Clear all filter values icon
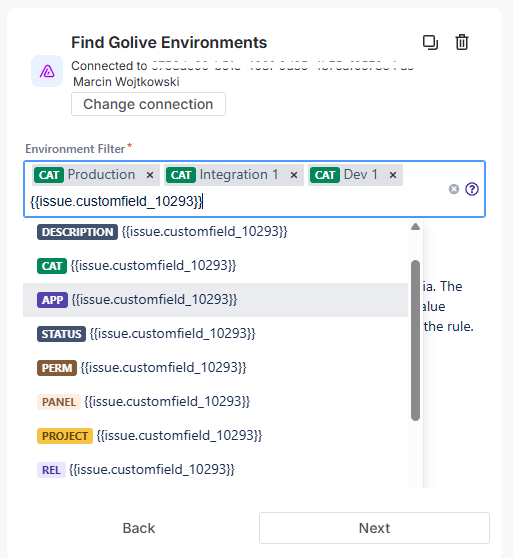Screen dimensions: 513x558 click(x=454, y=189)
